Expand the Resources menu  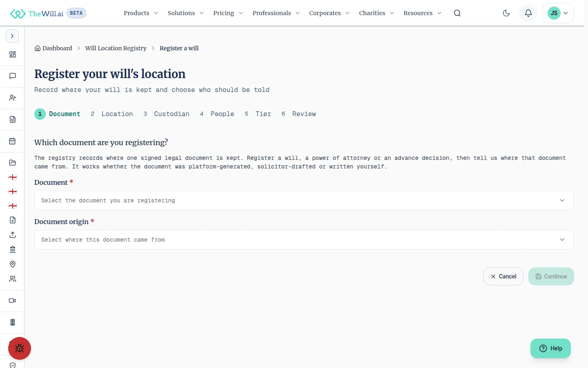[423, 13]
